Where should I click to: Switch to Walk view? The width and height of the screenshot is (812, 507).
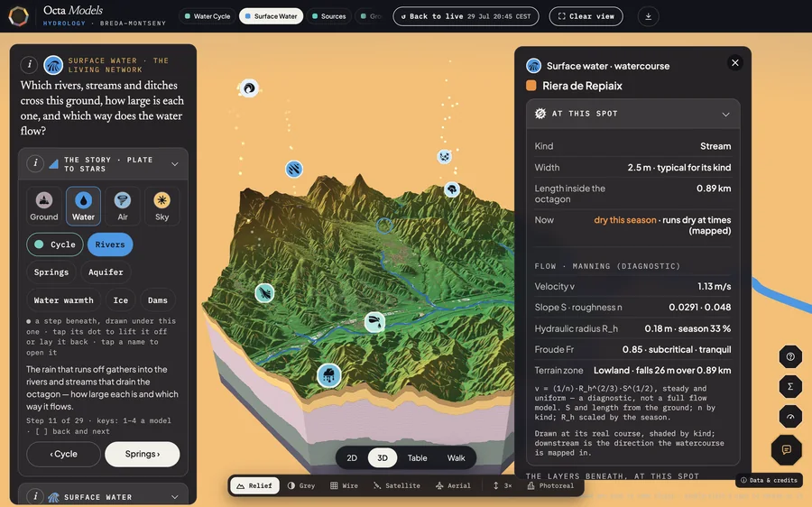point(457,457)
